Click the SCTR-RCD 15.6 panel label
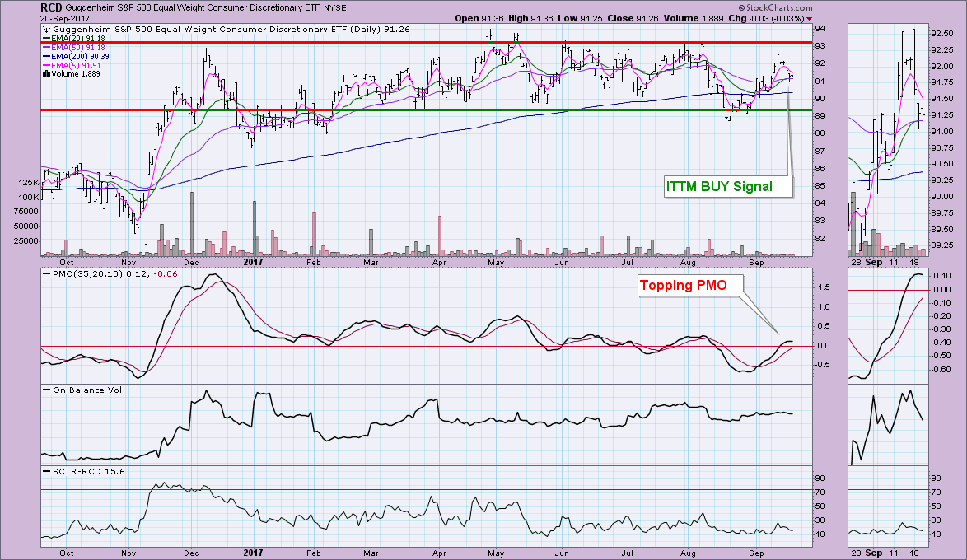Screen dimensions: 967x560 click(89, 471)
